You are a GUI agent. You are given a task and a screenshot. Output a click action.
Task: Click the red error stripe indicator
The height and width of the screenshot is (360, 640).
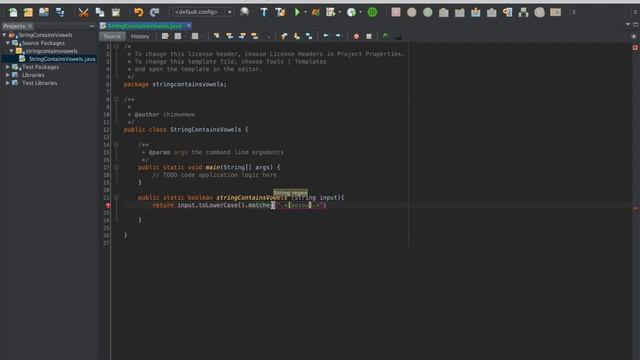[635, 48]
